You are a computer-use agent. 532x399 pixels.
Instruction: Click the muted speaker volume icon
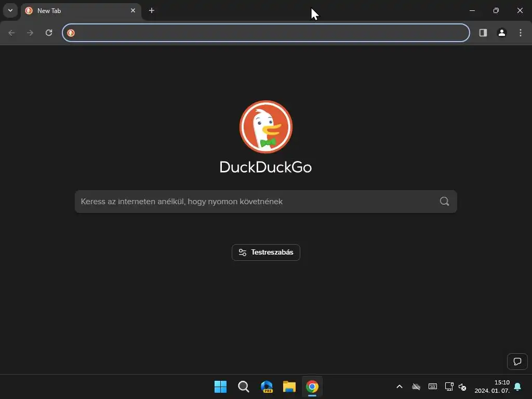coord(462,387)
